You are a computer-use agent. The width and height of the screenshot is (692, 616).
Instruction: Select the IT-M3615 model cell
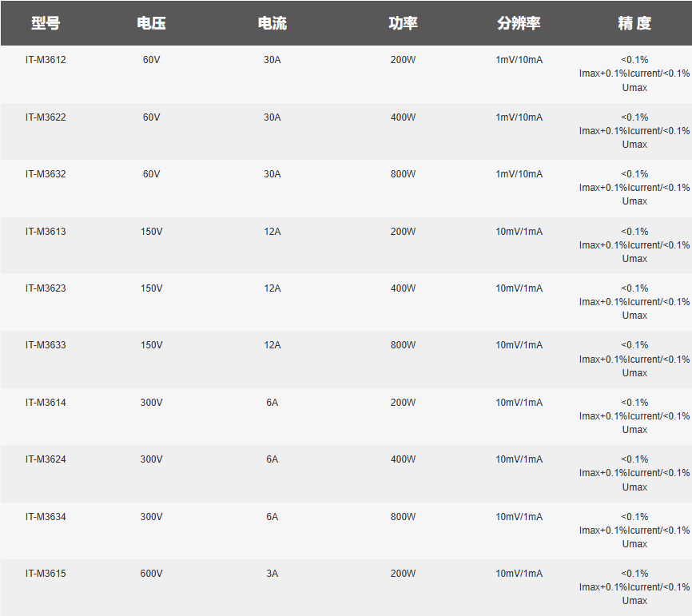tap(46, 573)
